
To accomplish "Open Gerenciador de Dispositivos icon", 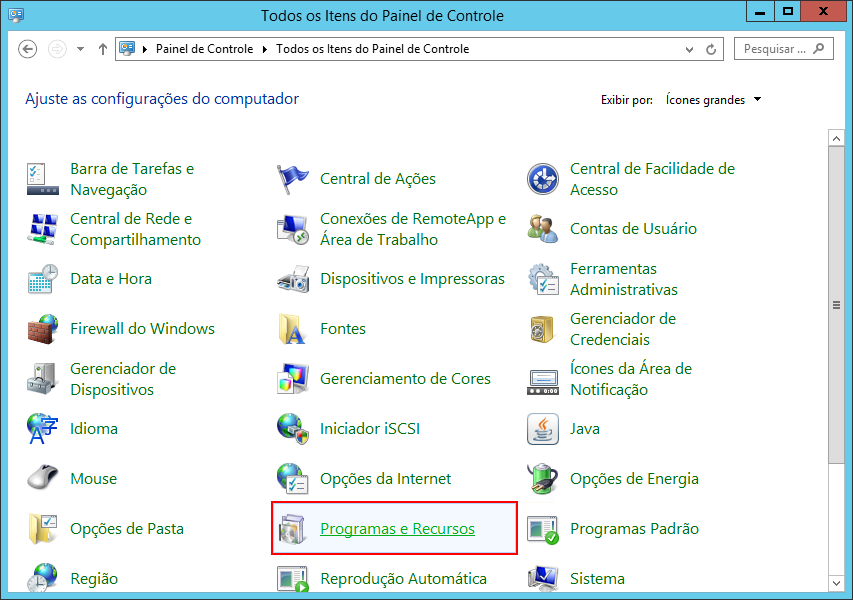I will 42,379.
